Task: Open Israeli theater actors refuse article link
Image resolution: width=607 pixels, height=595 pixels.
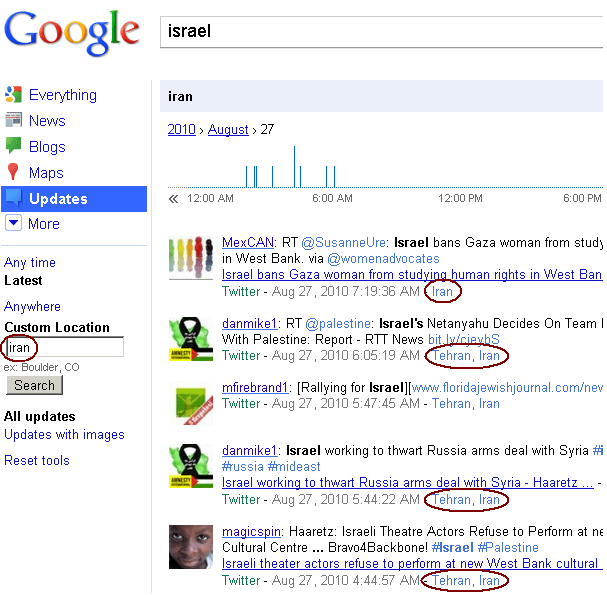Action: (412, 563)
